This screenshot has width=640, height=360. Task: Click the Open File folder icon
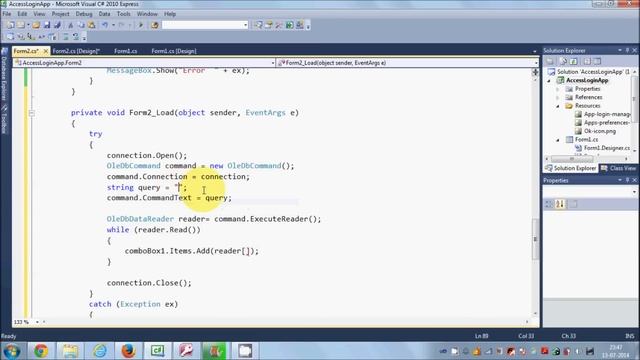click(x=36, y=25)
